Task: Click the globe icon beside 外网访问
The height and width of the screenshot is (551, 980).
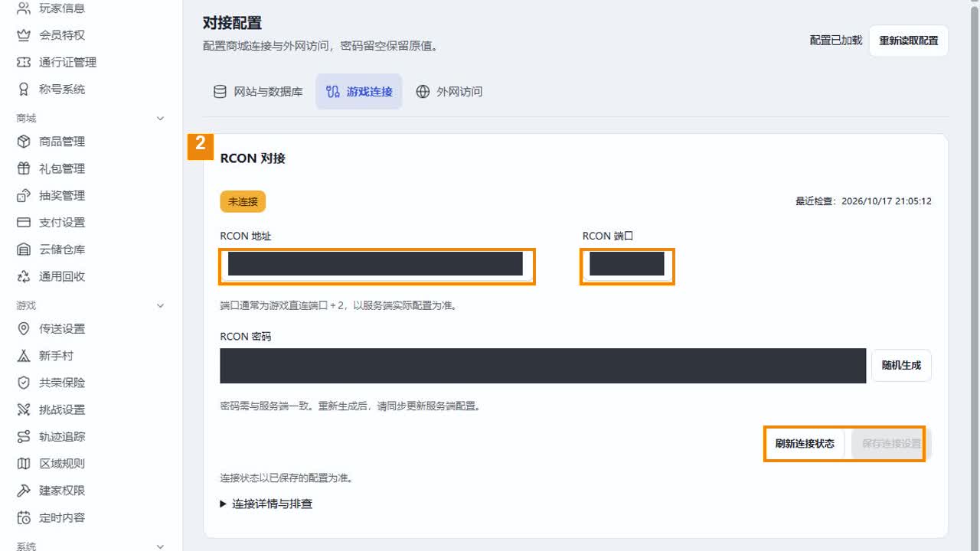Action: [423, 92]
